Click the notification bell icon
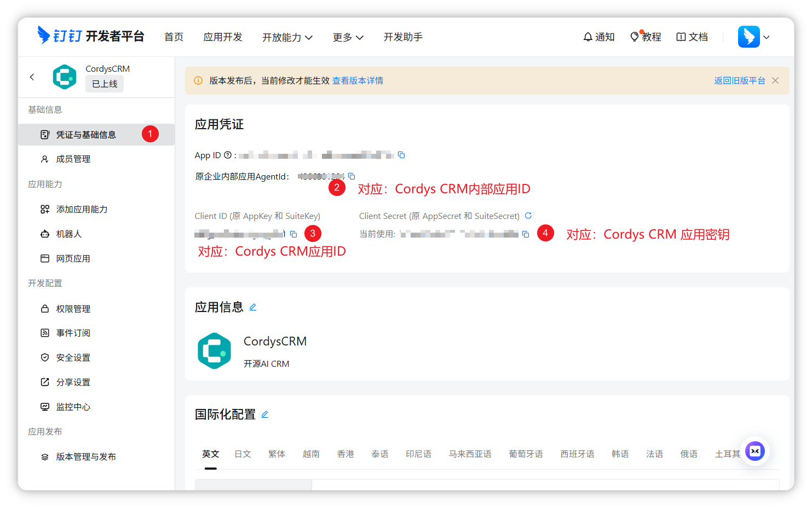This screenshot has width=812, height=508. tap(588, 37)
